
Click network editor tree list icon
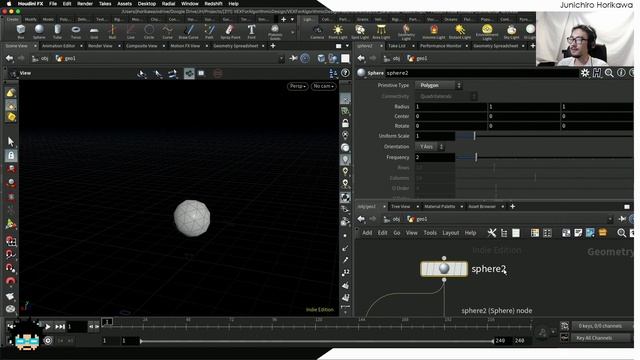[504, 233]
